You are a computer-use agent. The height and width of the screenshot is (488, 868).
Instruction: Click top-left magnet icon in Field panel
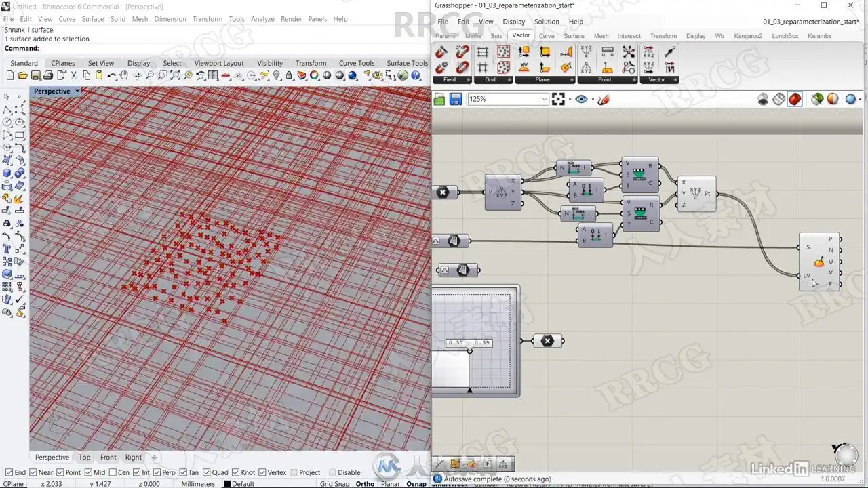[441, 52]
